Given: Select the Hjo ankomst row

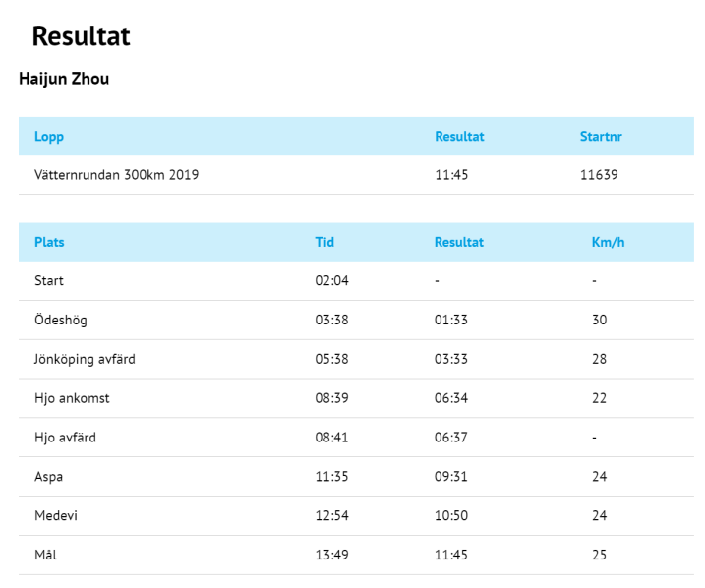Looking at the screenshot, I should click(x=356, y=398).
